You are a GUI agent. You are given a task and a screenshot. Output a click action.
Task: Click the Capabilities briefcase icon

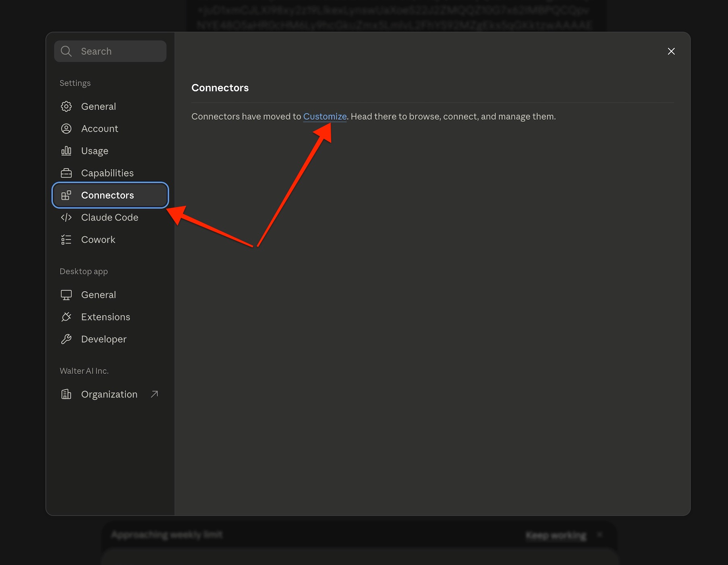click(x=66, y=173)
